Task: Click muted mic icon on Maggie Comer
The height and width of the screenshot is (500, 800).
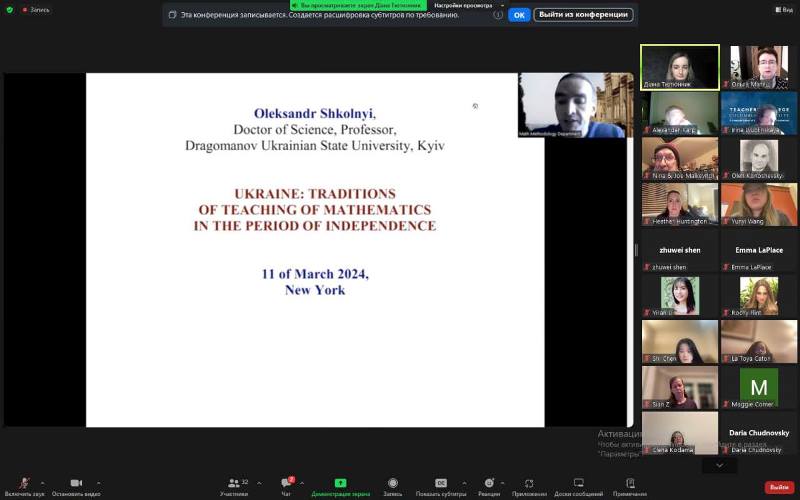Action: click(x=727, y=404)
